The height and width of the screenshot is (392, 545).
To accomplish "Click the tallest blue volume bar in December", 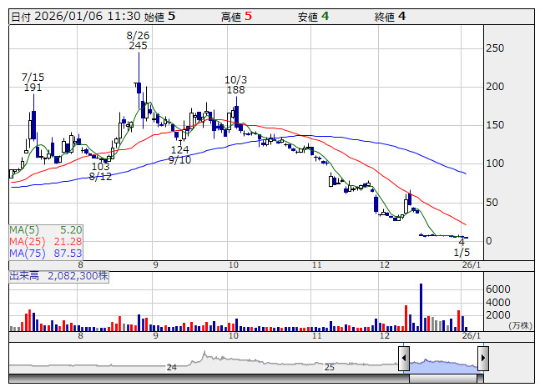I will coord(421,307).
